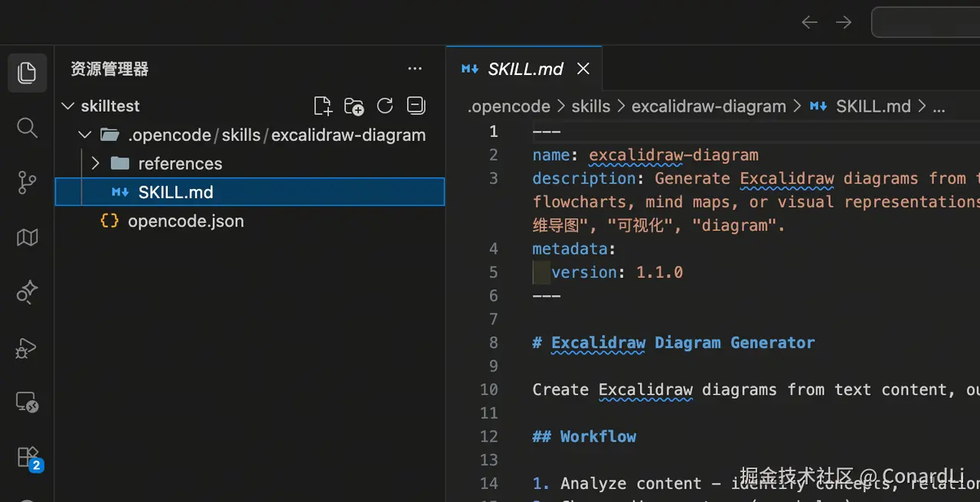Click the New File icon in explorer
This screenshot has width=980, height=502.
pos(323,106)
